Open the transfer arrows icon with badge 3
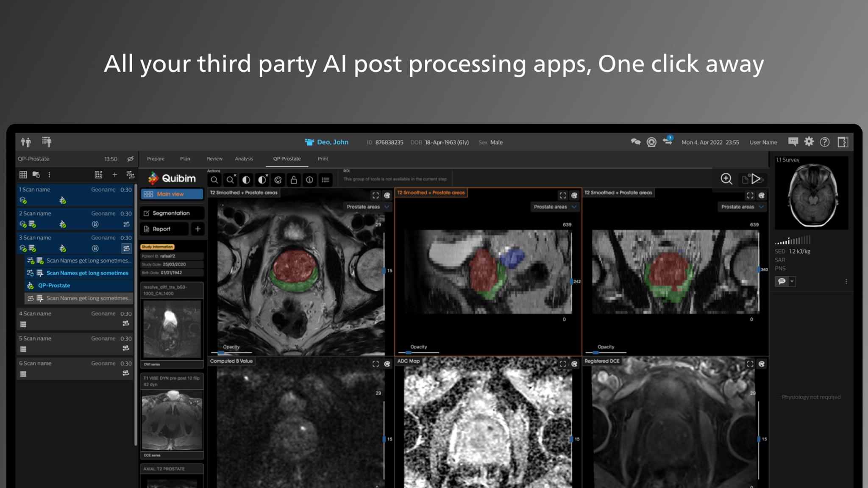The width and height of the screenshot is (868, 488). [x=668, y=141]
